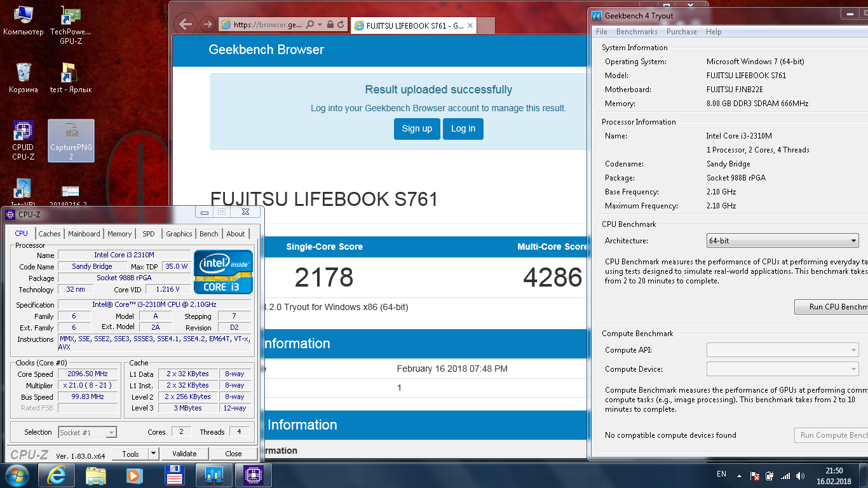Open the Socket #1 selection dropdown
Viewport: 868px width, 488px height.
(87, 432)
